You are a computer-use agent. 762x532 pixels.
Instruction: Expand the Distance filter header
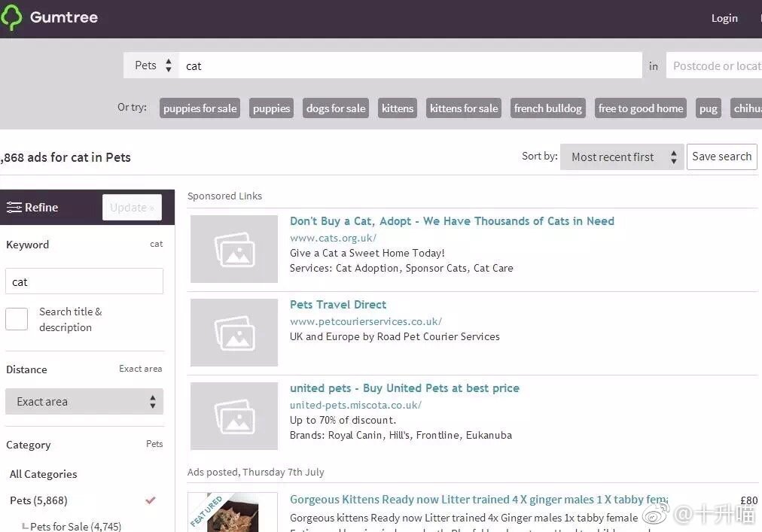tap(84, 369)
